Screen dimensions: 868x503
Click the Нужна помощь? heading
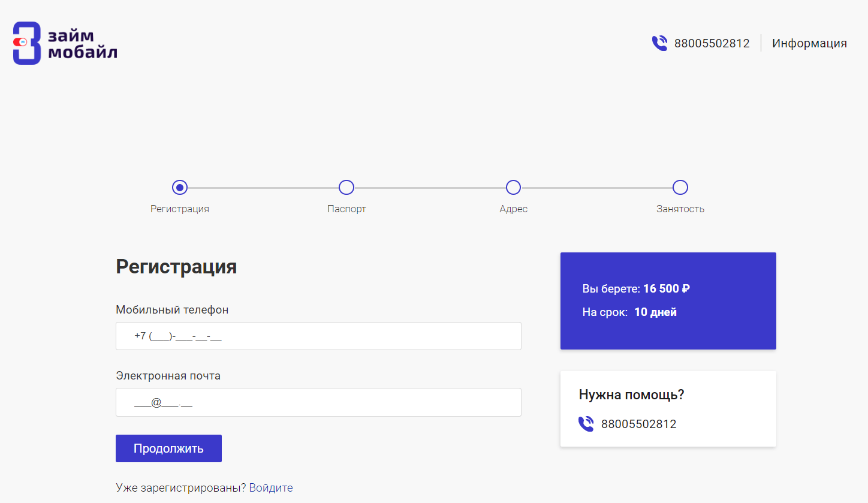(632, 394)
